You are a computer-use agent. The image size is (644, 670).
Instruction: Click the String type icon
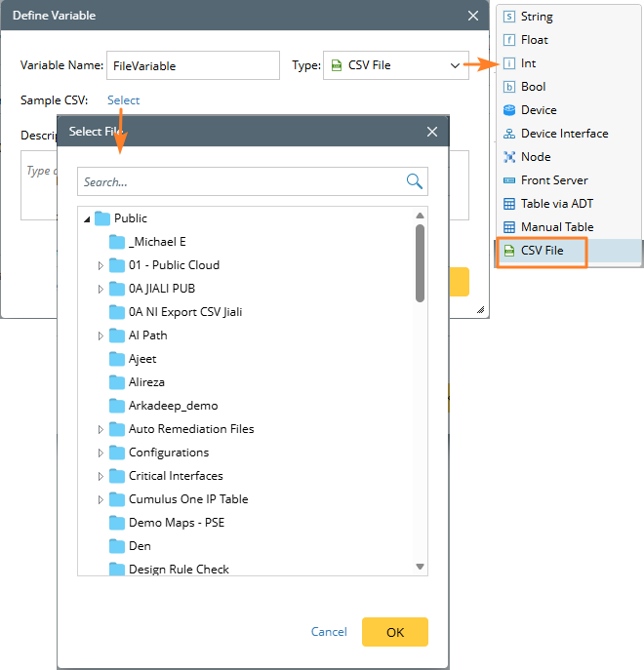[x=509, y=17]
